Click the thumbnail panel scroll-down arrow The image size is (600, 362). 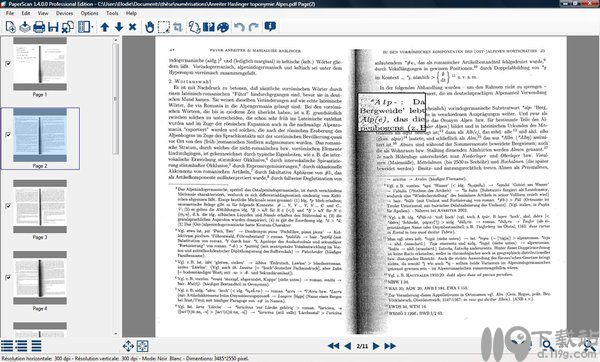coord(116,334)
